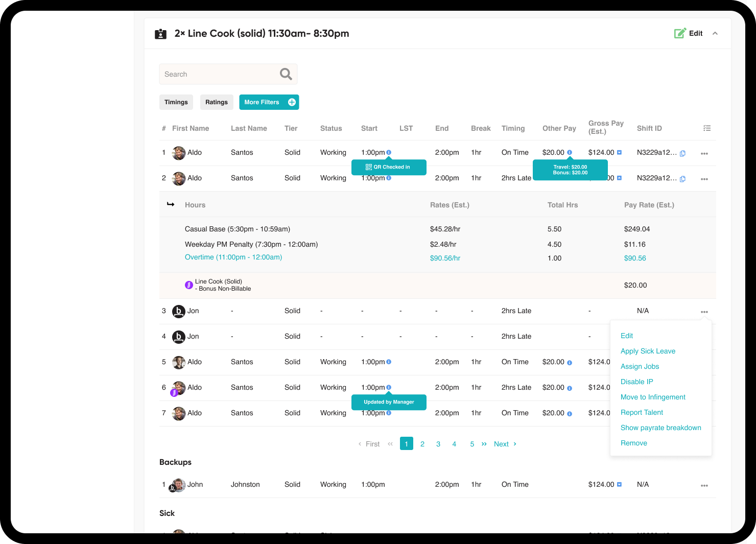Screen dimensions: 756x544
Task: Open the three-dot menu for row 2
Action: pyautogui.click(x=704, y=179)
